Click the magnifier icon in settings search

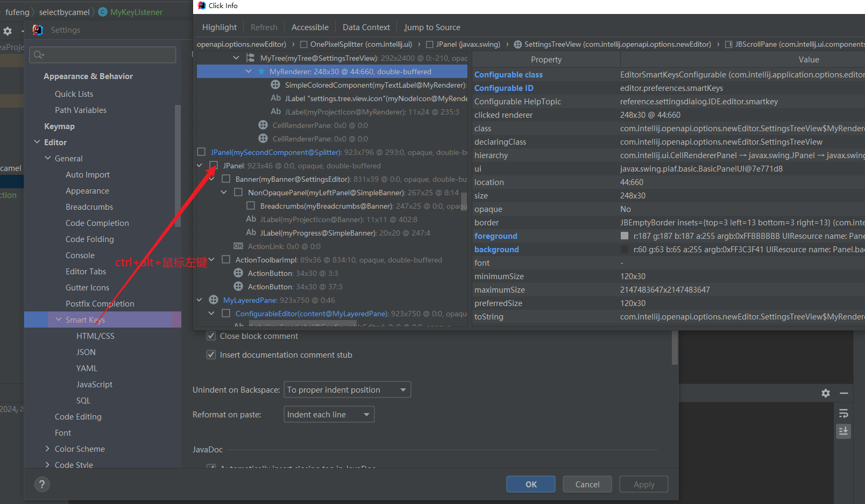click(x=39, y=55)
